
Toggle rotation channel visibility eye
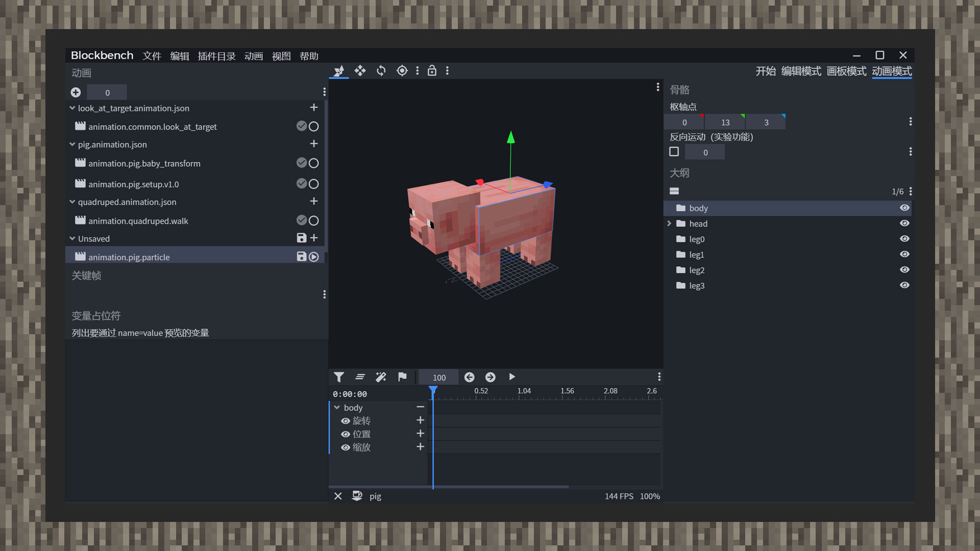click(346, 421)
